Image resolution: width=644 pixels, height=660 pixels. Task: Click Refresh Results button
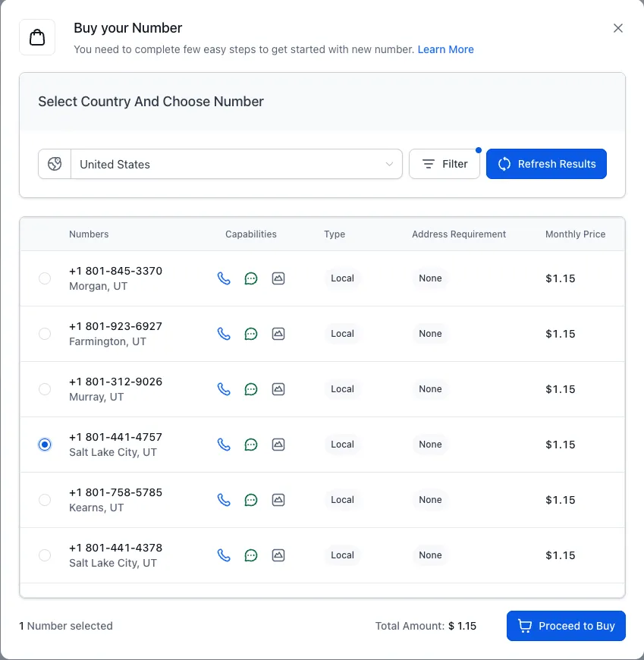tap(546, 164)
